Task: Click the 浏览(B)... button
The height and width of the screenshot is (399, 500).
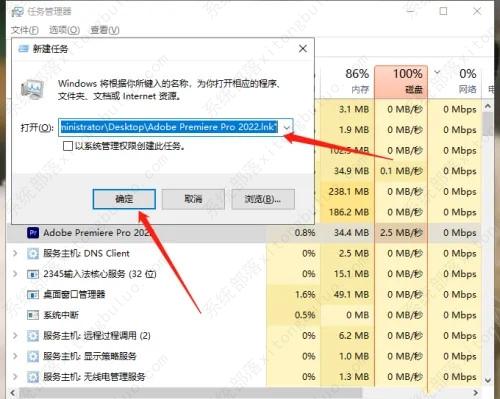Action: (263, 199)
